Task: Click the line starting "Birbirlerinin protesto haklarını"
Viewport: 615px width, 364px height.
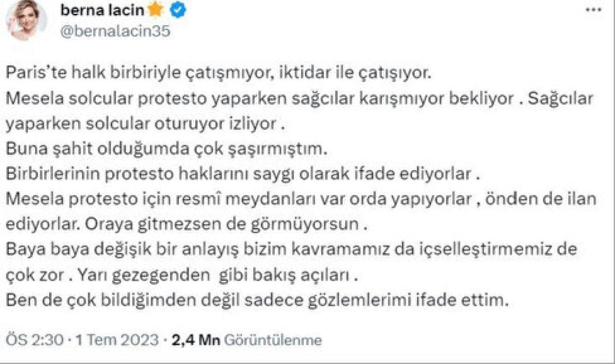Action: click(243, 175)
